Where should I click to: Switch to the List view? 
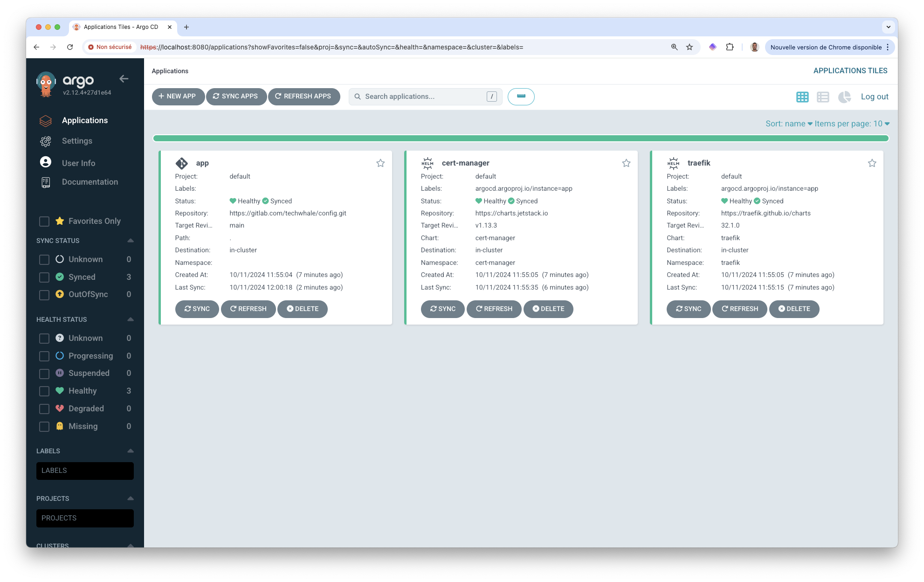(x=823, y=97)
